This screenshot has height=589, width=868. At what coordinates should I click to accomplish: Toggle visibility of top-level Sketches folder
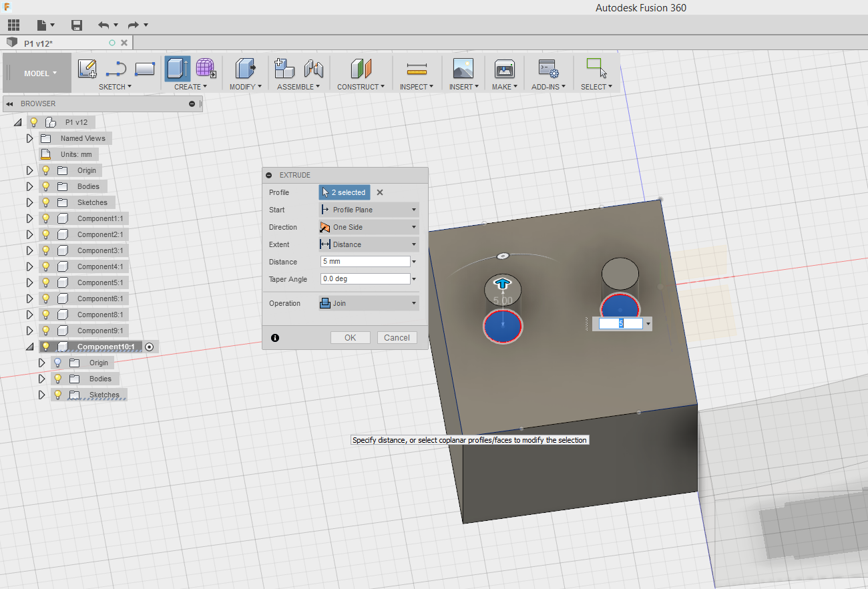(x=46, y=202)
